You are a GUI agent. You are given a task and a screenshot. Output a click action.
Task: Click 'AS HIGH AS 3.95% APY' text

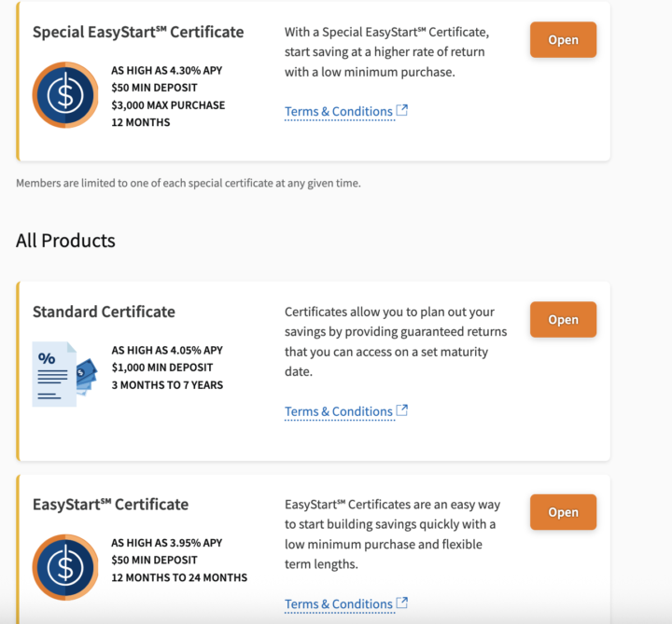[x=167, y=543]
